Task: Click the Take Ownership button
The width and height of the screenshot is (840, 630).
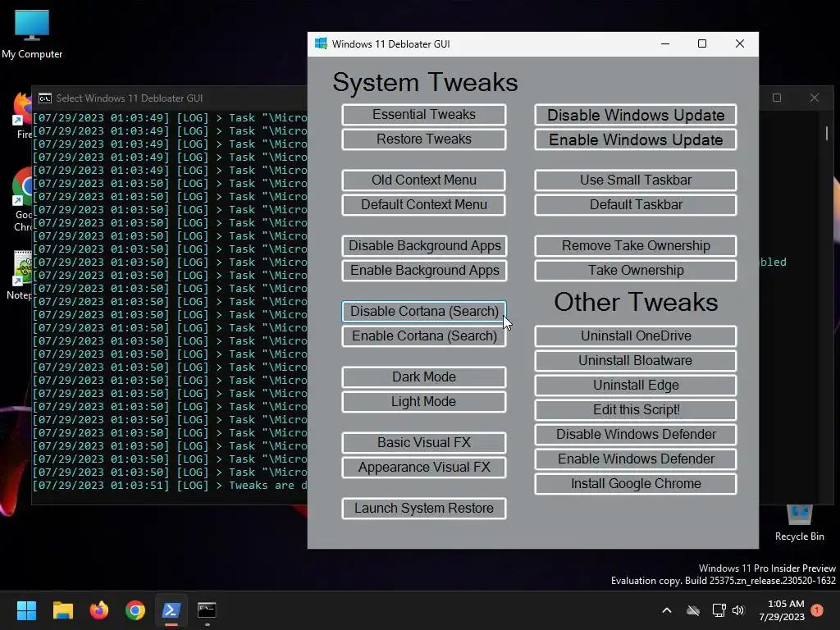Action: tap(636, 271)
